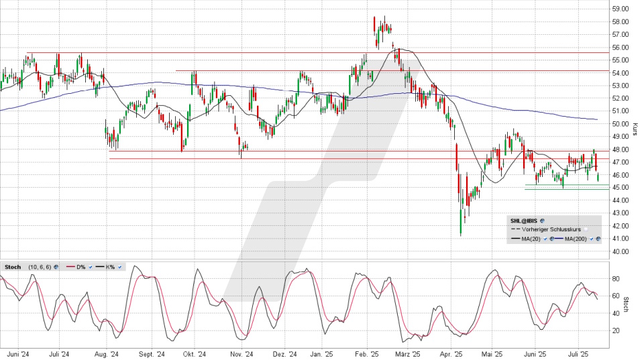Click the vertical Stoch axis title

(x=626, y=304)
